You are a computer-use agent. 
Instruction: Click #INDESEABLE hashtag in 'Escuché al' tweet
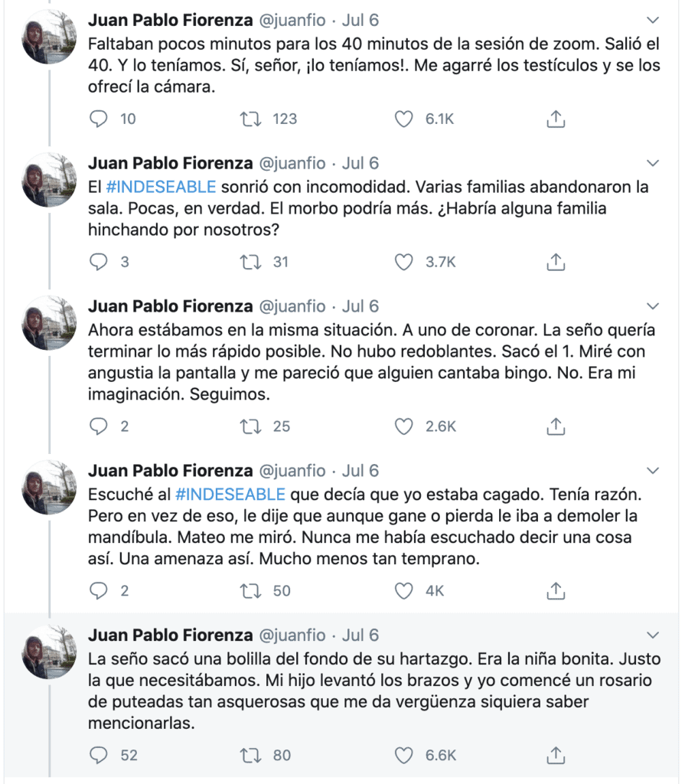coord(230,494)
